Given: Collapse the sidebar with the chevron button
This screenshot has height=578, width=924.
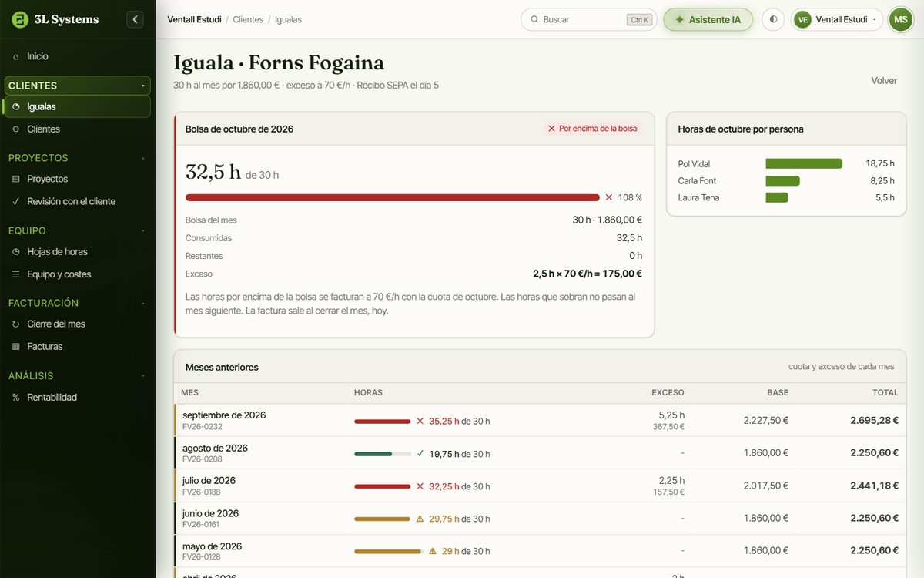Looking at the screenshot, I should click(x=136, y=19).
